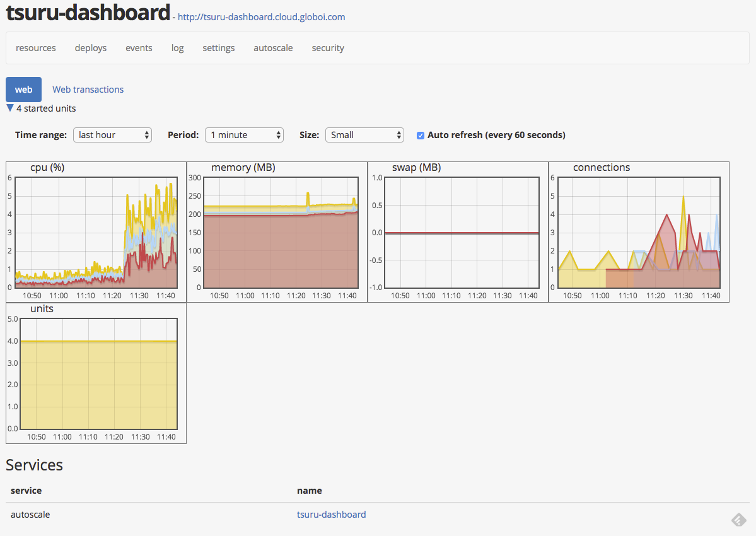This screenshot has height=536, width=756.
Task: Open the Time range dropdown
Action: (x=112, y=135)
